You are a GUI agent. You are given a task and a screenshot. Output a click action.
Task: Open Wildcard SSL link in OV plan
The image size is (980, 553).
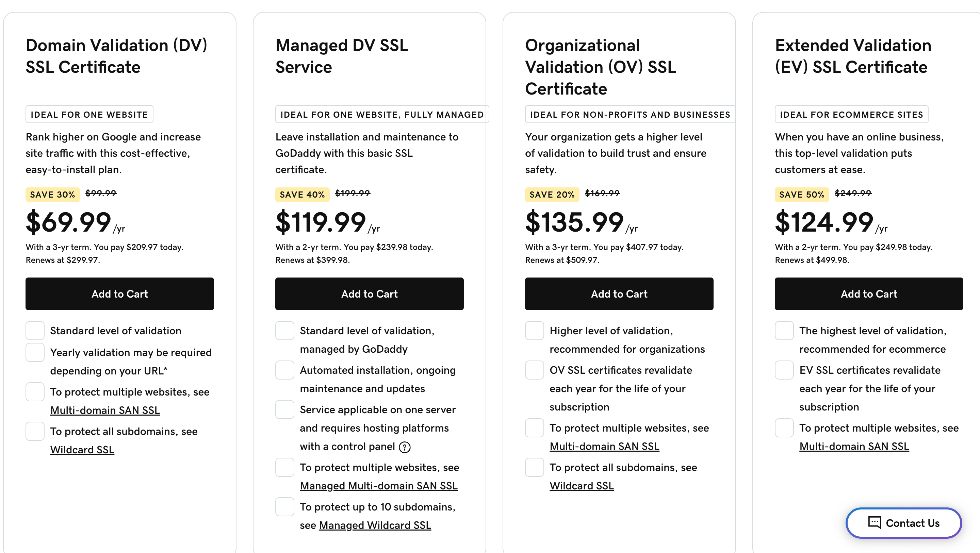pos(581,486)
